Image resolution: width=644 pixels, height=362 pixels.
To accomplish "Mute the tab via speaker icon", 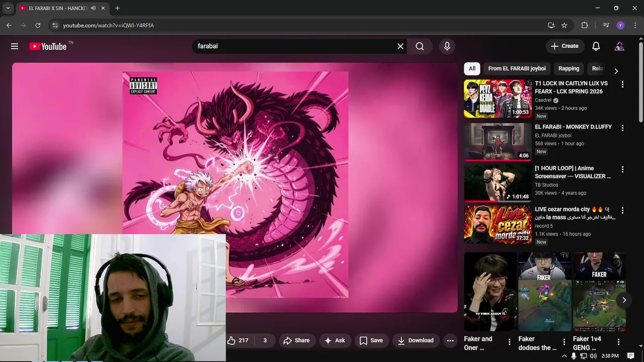I will 93,8.
